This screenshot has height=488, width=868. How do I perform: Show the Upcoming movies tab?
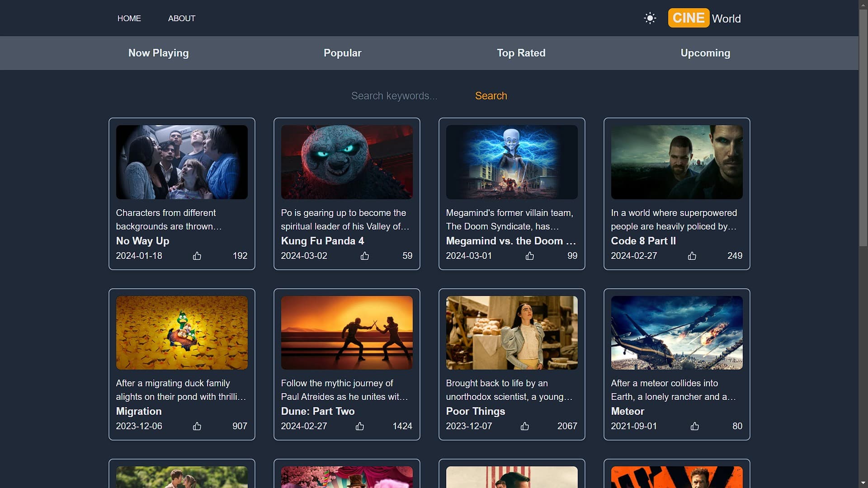[705, 53]
